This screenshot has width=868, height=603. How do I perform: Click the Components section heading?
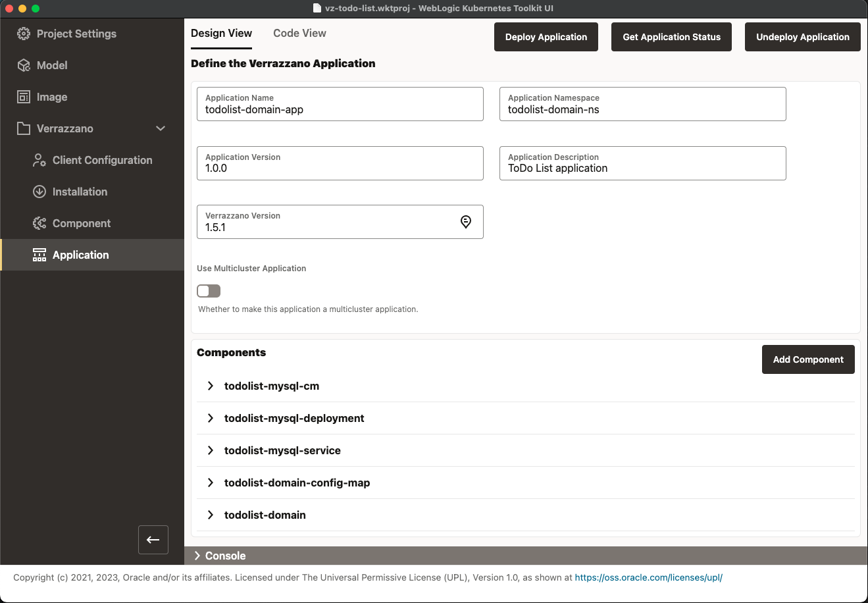tap(231, 352)
